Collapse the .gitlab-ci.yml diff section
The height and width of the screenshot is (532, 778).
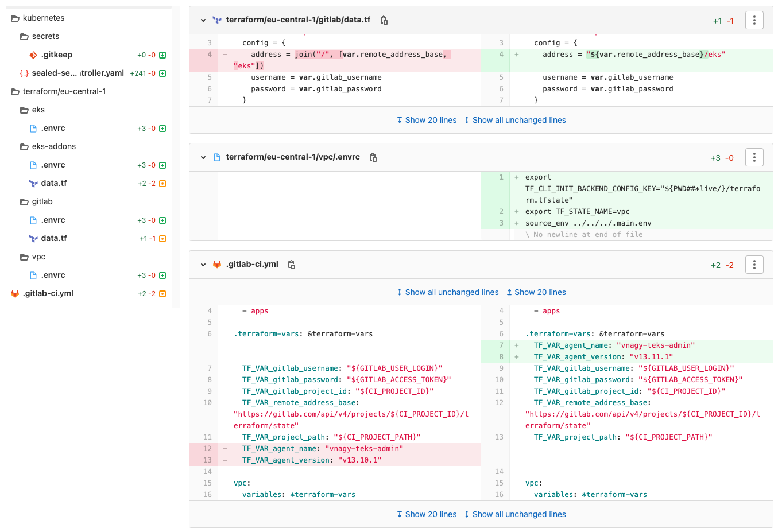tap(203, 264)
